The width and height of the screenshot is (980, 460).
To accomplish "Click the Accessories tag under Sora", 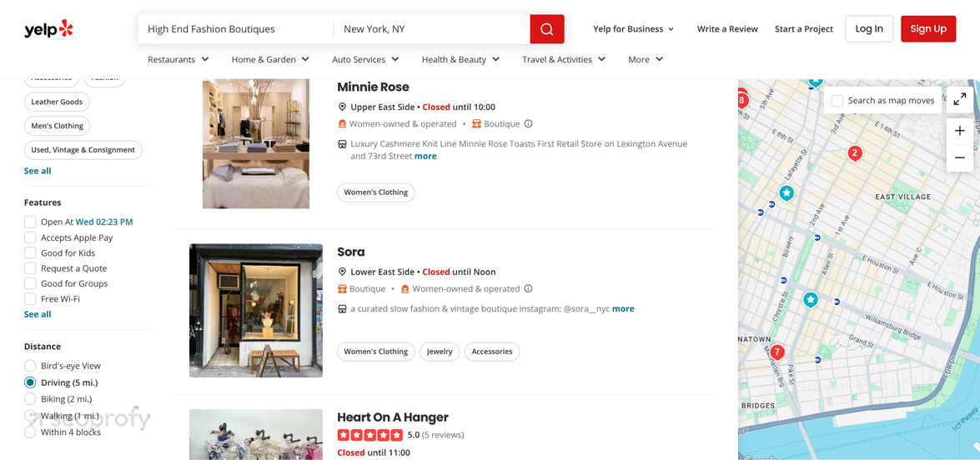I will [492, 352].
